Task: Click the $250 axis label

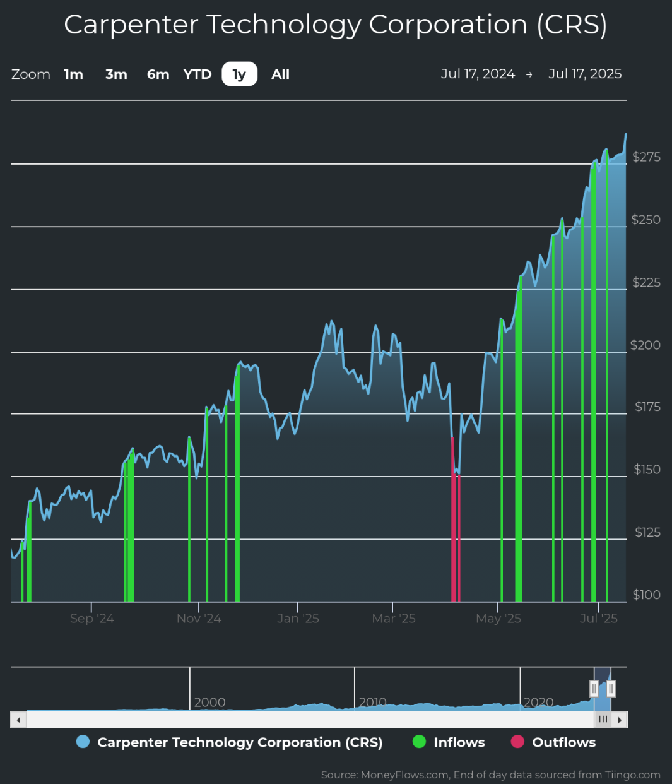Action: pyautogui.click(x=646, y=220)
